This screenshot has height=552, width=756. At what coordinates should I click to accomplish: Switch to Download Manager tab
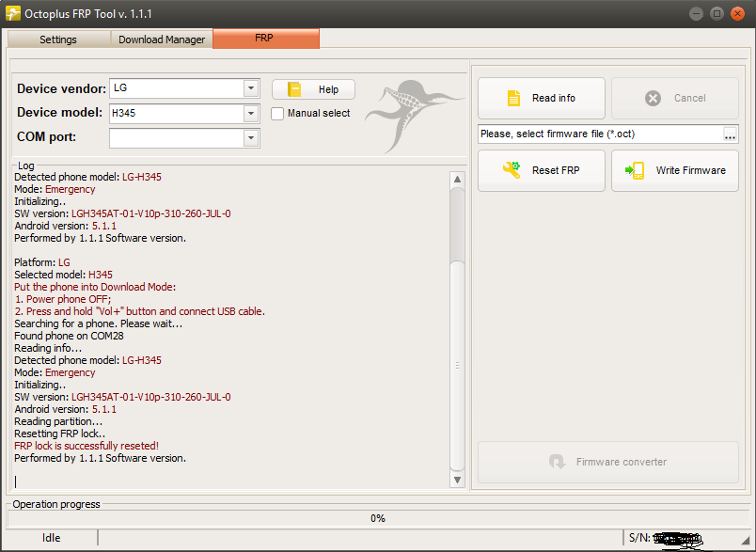pos(162,39)
